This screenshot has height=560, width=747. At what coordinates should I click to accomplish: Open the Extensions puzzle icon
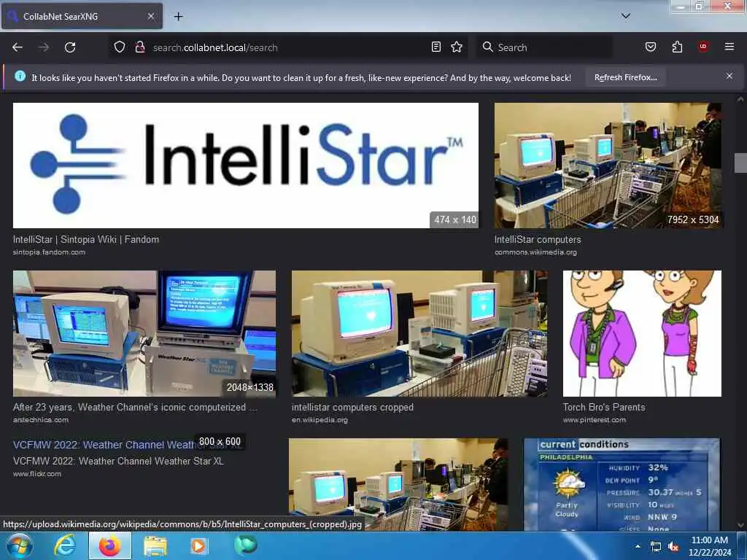point(677,47)
